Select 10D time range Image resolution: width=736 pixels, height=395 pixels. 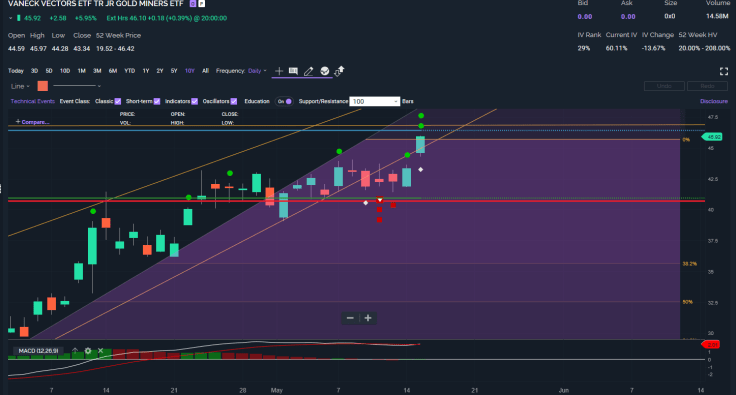(x=65, y=71)
